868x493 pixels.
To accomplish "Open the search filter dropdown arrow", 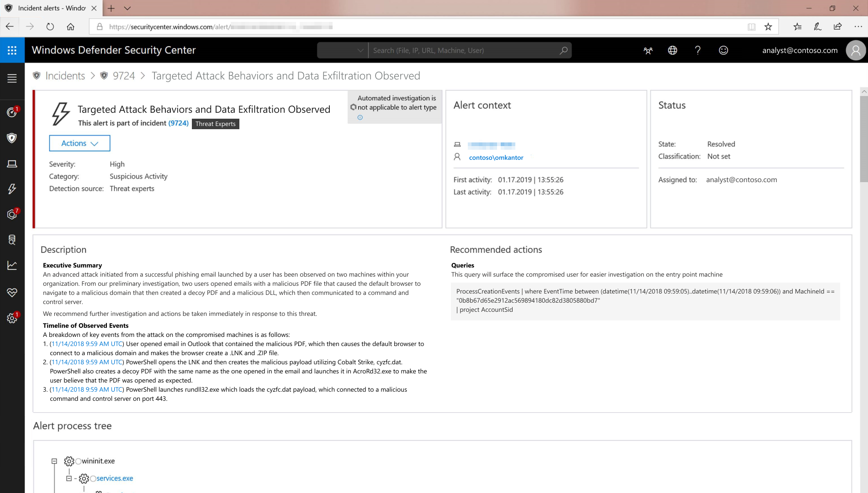I will 360,50.
